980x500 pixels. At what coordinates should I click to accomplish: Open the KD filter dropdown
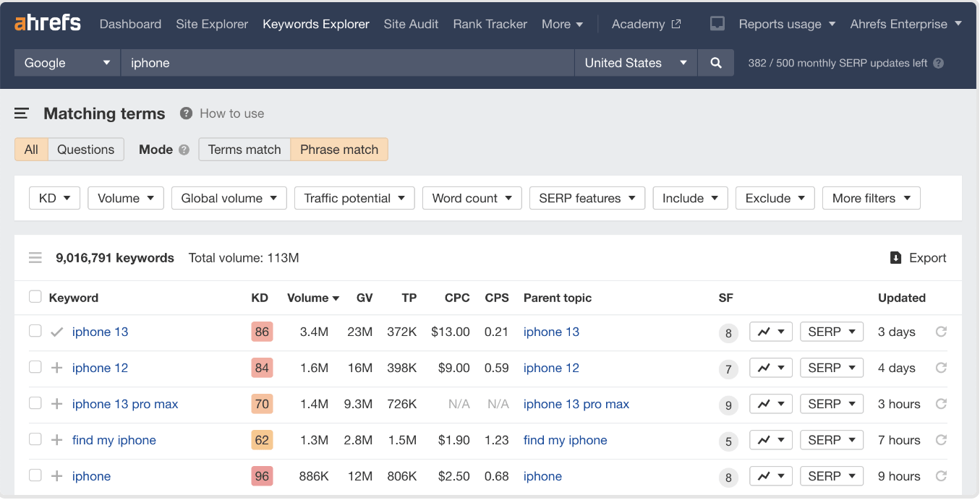point(54,197)
